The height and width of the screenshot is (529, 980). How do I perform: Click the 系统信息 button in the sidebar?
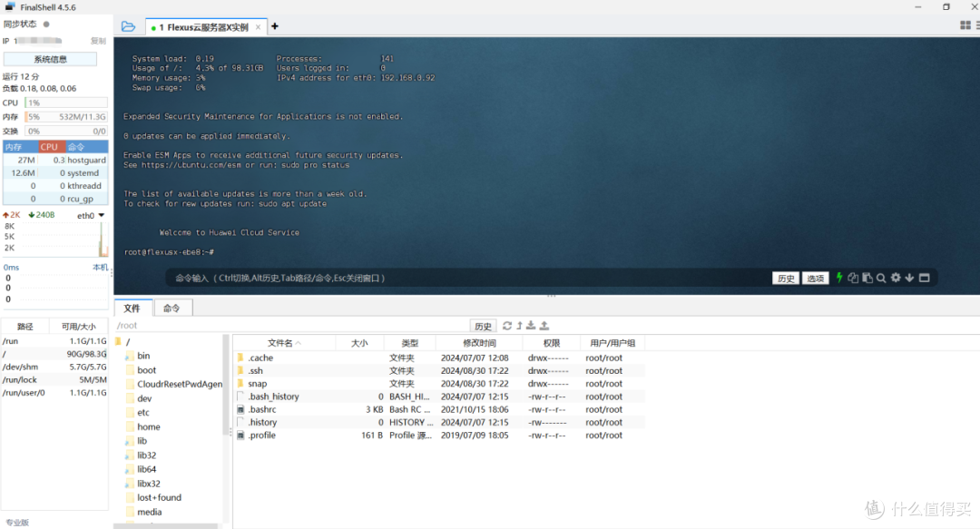tap(51, 58)
